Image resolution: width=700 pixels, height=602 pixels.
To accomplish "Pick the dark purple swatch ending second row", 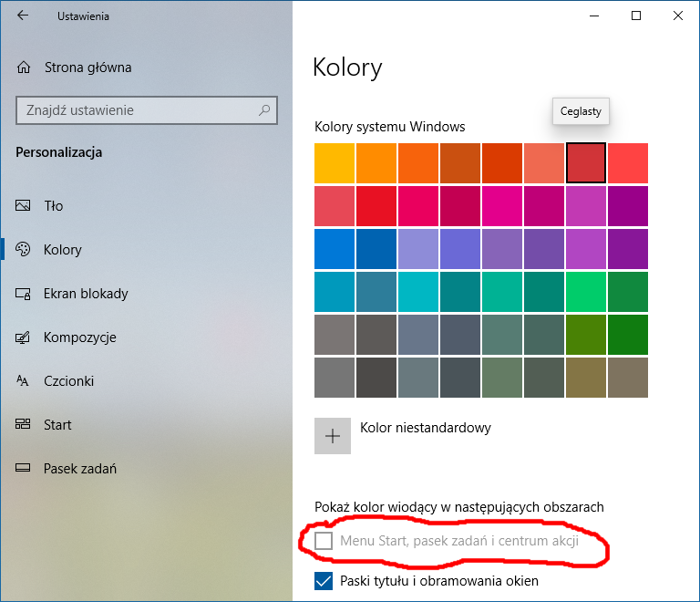I will pos(628,206).
